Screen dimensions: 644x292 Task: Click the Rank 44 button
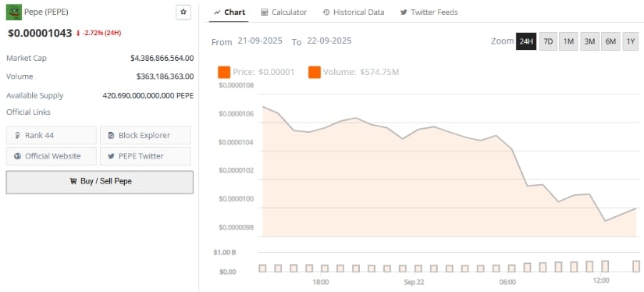click(52, 135)
